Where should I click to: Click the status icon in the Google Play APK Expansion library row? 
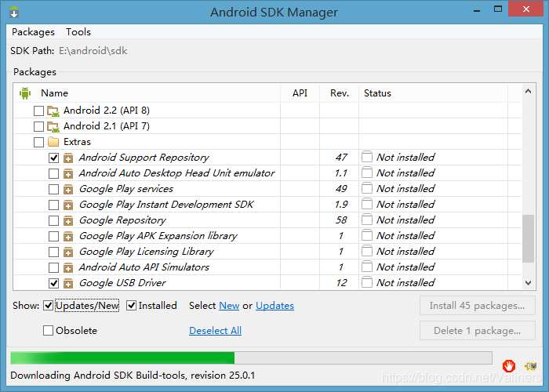[x=367, y=235]
